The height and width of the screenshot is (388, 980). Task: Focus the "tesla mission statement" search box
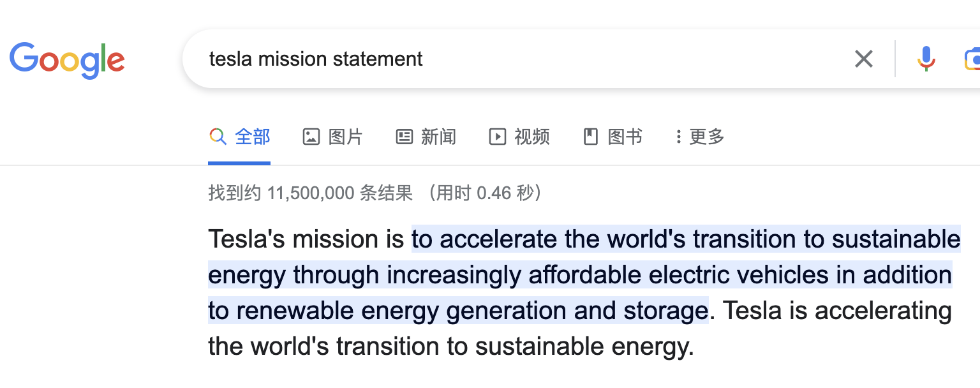click(x=510, y=59)
